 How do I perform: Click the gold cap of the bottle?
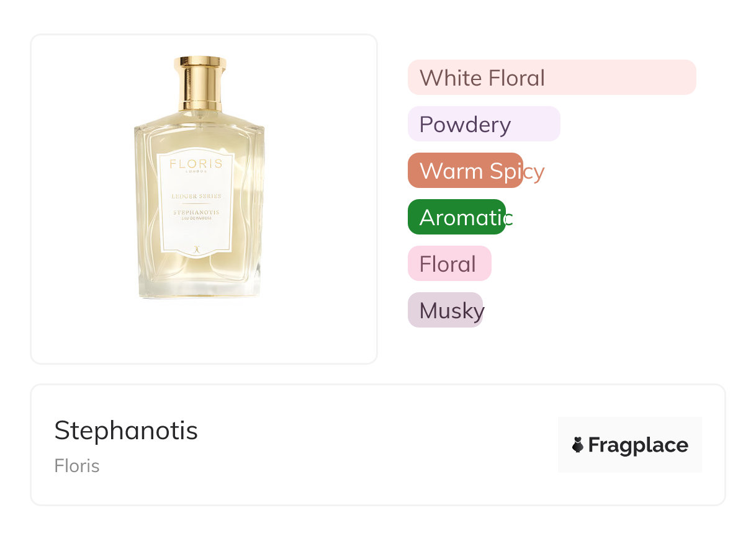(199, 83)
